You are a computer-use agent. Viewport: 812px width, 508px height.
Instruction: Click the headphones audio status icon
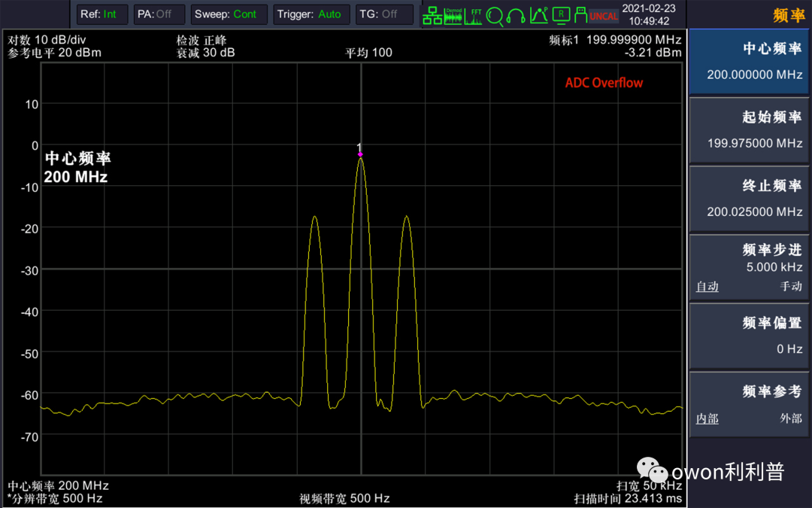pyautogui.click(x=516, y=16)
